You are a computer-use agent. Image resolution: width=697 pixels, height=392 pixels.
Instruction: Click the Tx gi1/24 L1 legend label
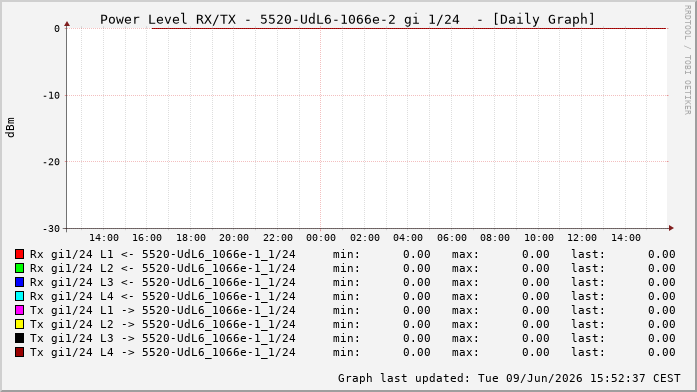[162, 310]
